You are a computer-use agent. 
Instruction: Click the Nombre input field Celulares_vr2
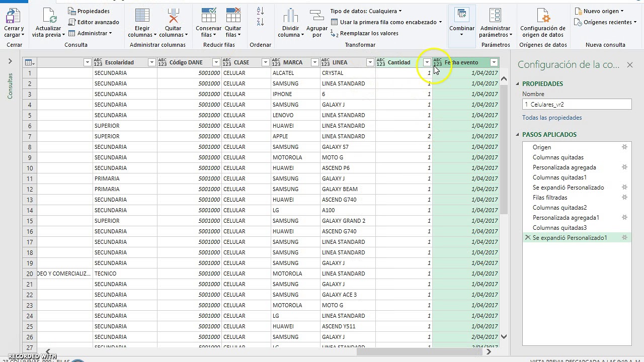click(x=577, y=104)
